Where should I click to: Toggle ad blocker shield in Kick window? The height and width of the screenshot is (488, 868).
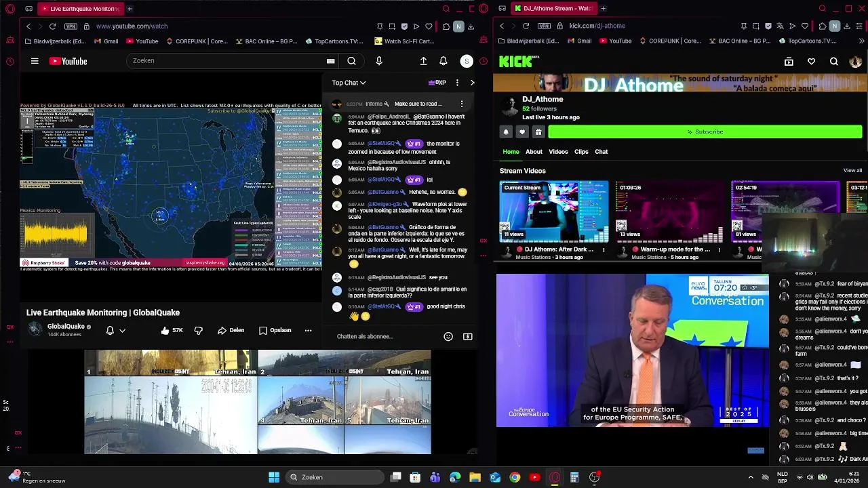coord(768,26)
